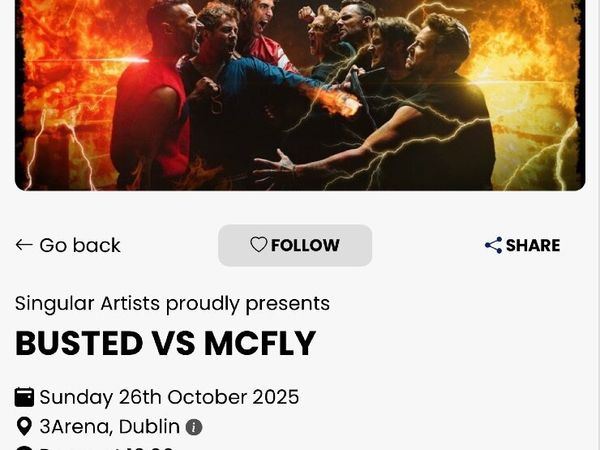The height and width of the screenshot is (450, 600).
Task: Select the date Sunday 26th October 2025
Action: pyautogui.click(x=169, y=397)
